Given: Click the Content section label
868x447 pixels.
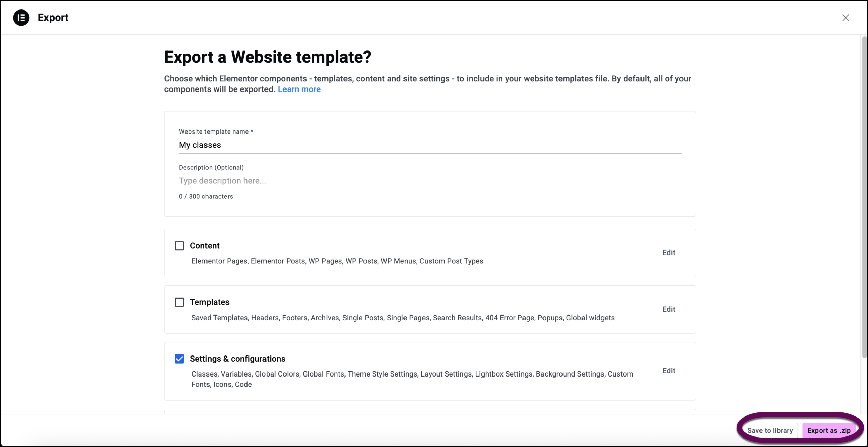Looking at the screenshot, I should click(x=204, y=246).
